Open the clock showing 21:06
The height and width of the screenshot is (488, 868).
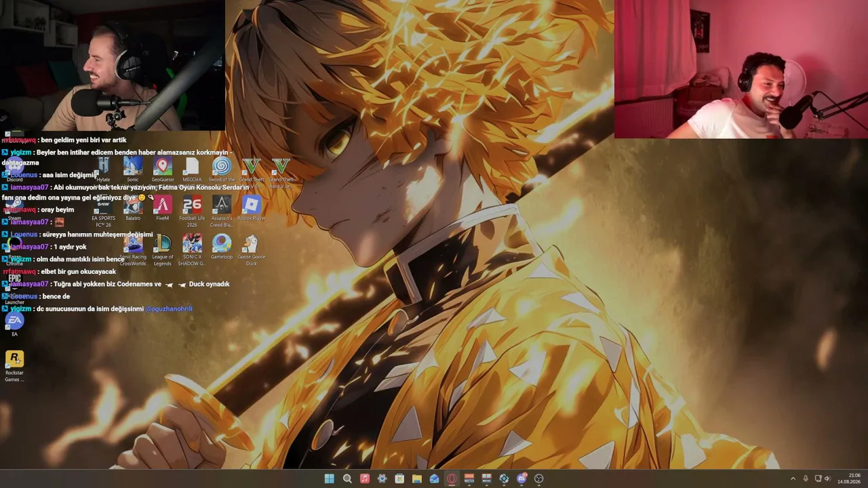(x=849, y=479)
